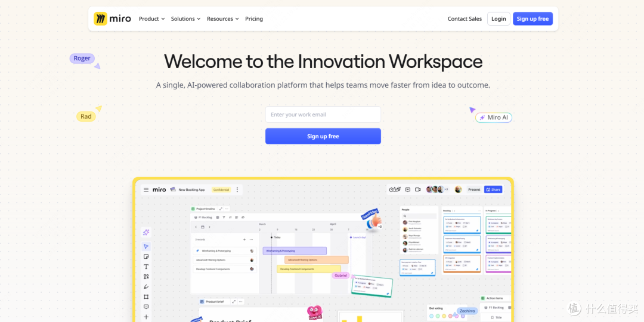Click the Miro logo in navigation bar
The width and height of the screenshot is (644, 322).
pos(112,19)
